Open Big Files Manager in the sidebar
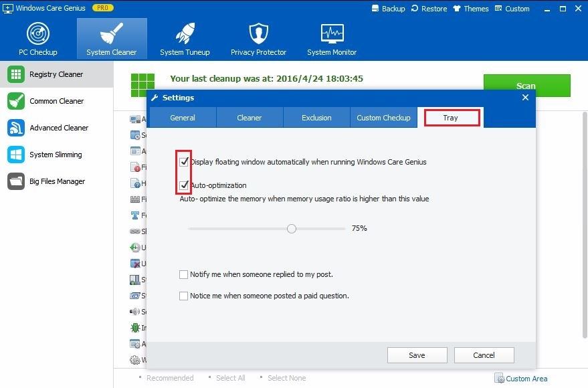588x388 pixels. 57,181
